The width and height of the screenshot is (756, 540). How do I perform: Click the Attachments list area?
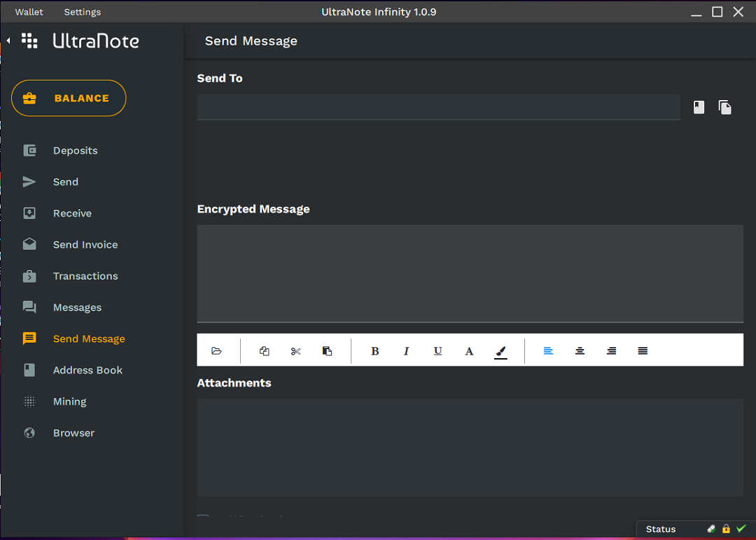tap(470, 448)
